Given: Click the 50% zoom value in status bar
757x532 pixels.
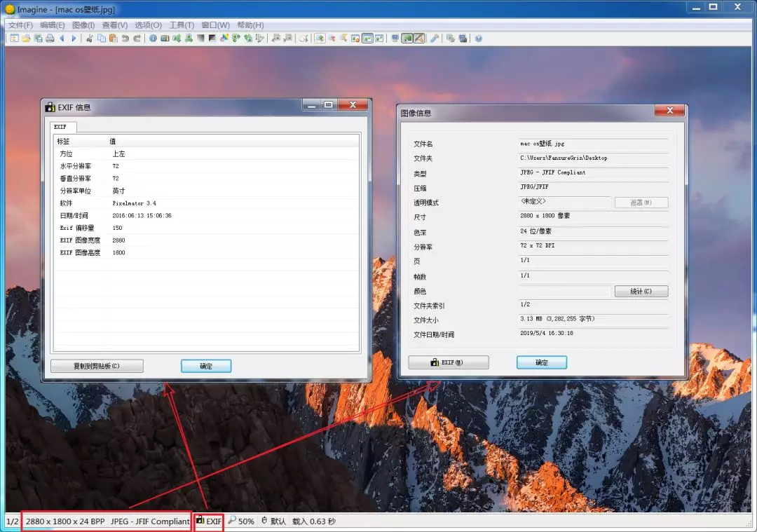Looking at the screenshot, I should click(x=246, y=521).
